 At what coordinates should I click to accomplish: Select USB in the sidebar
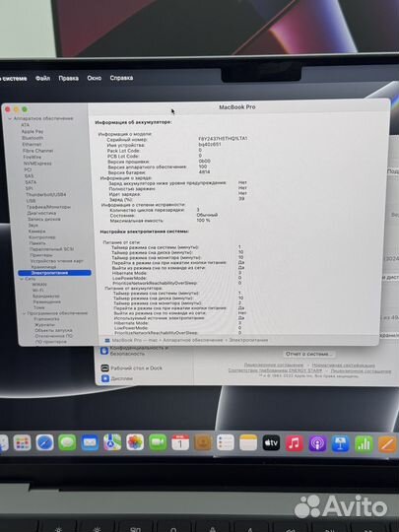coord(31,201)
